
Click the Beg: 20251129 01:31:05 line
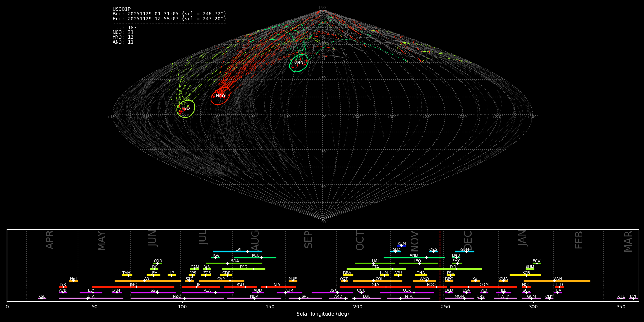(170, 14)
